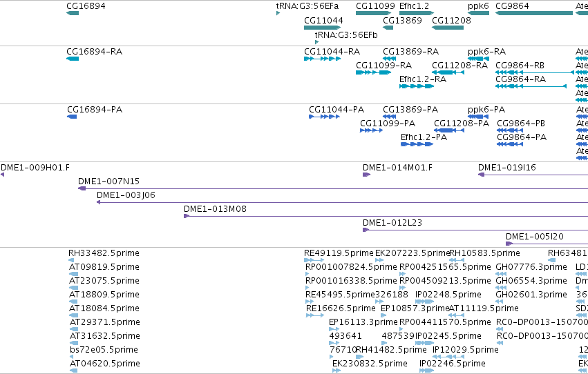Screen dimensions: 588x374
Task: Select the DME1-014M01.F marker
Action: tap(366, 175)
